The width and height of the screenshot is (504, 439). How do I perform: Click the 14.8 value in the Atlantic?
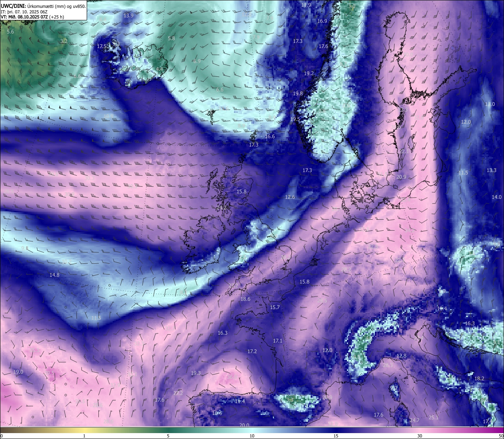[54, 275]
